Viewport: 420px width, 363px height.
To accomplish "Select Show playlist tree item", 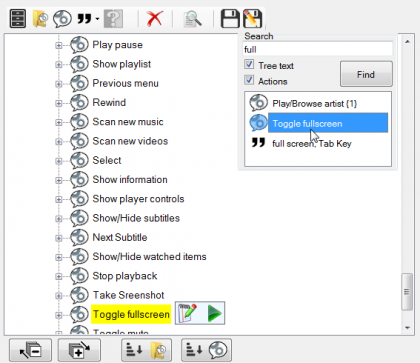I will click(122, 64).
